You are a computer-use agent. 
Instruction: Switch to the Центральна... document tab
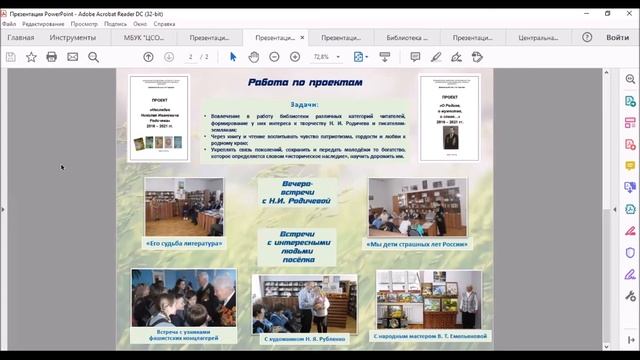coord(538,38)
